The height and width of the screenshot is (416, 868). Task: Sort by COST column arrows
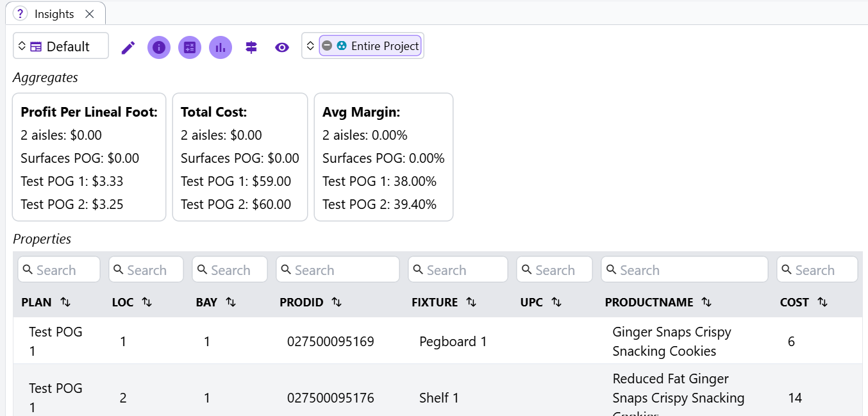click(x=822, y=302)
